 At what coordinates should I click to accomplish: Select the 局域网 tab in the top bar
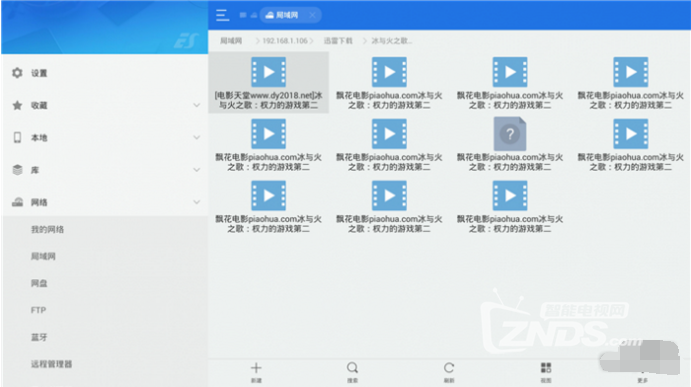(291, 15)
